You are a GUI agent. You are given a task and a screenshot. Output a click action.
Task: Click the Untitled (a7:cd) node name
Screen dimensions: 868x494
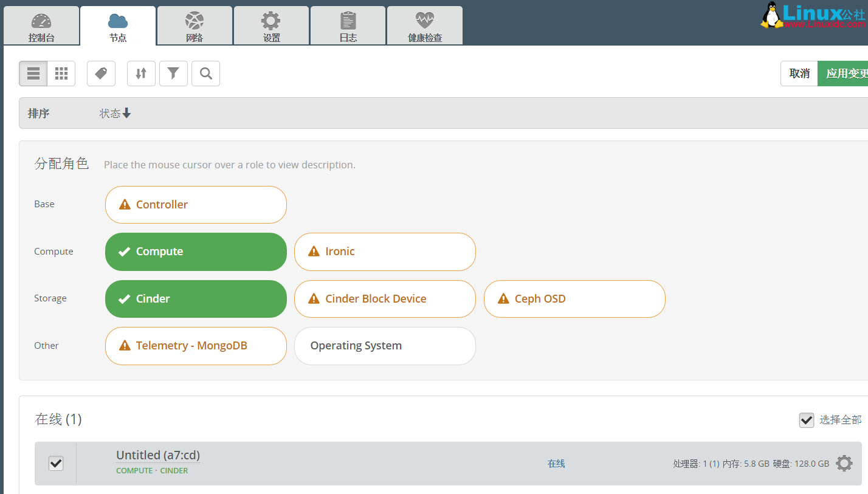(157, 455)
